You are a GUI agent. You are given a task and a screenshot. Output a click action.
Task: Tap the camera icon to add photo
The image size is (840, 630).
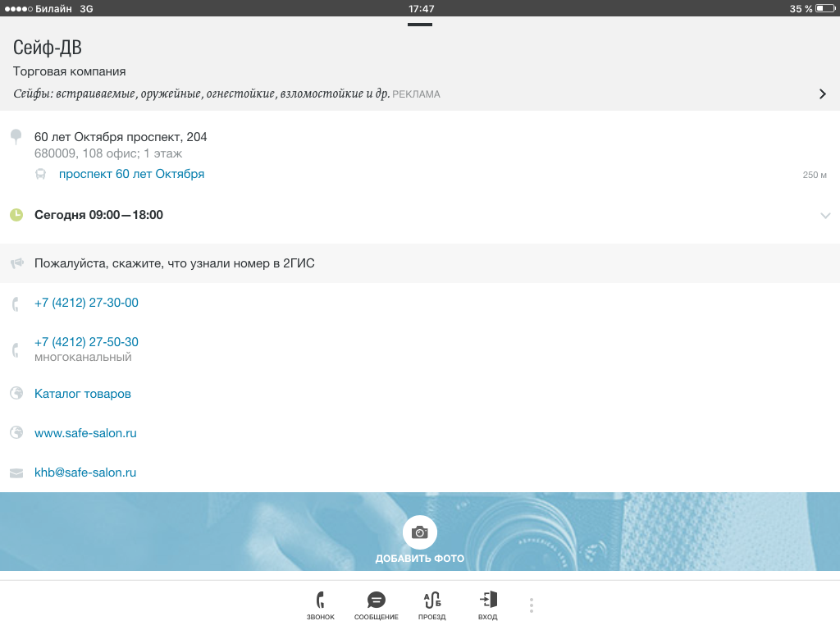(x=420, y=532)
